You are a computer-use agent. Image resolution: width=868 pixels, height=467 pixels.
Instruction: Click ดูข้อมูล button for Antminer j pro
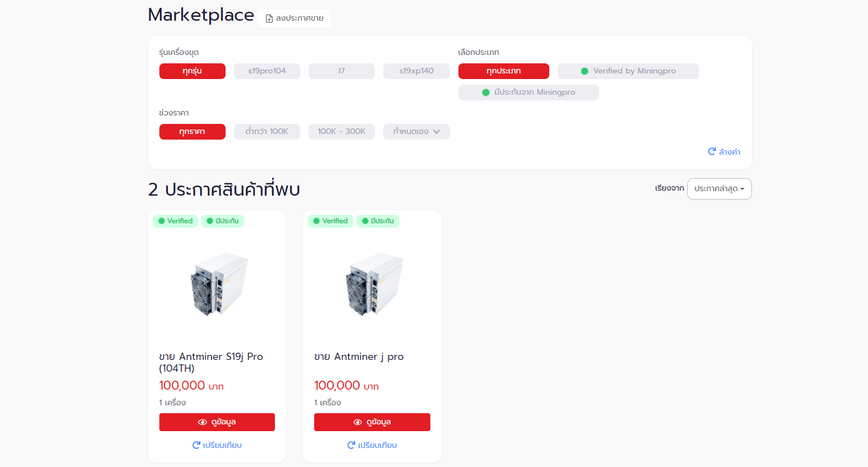[372, 422]
